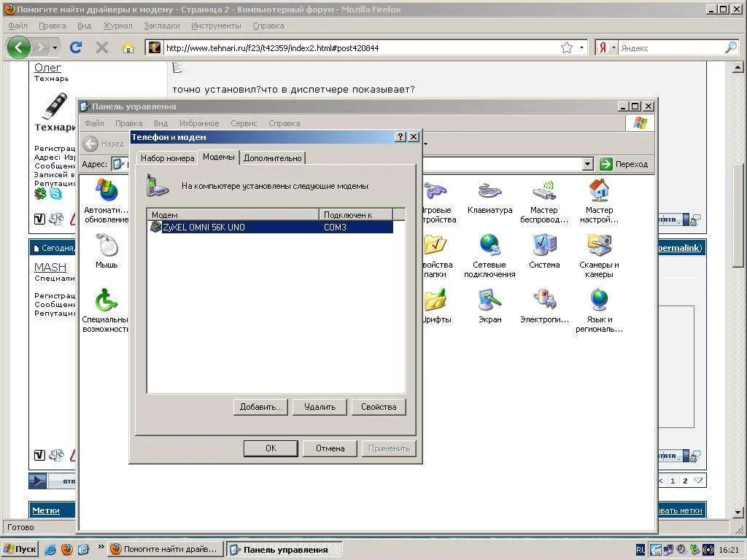Bookmark page with star icon
The height and width of the screenshot is (560, 747).
[x=566, y=47]
